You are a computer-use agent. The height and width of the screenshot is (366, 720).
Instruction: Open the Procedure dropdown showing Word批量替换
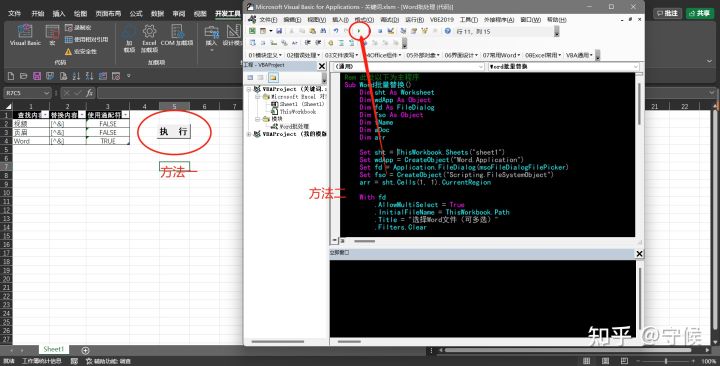[636, 67]
